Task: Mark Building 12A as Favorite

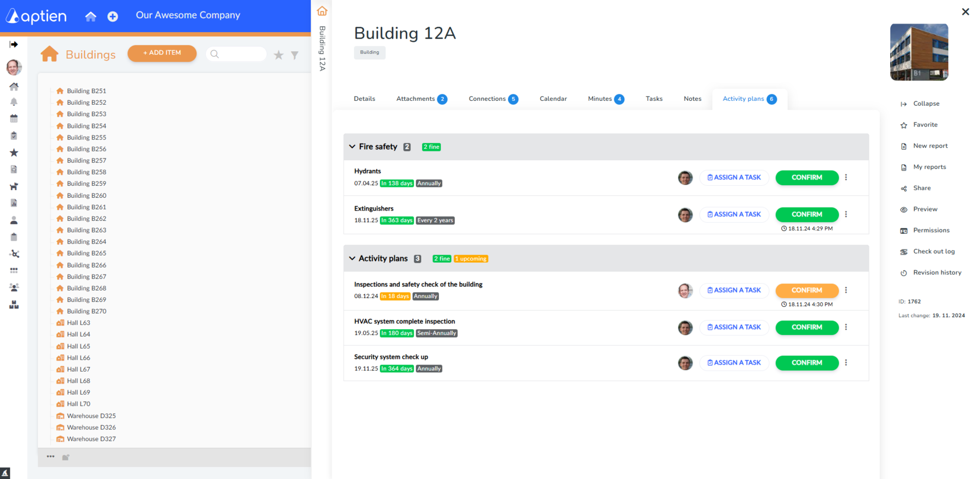Action: coord(924,125)
